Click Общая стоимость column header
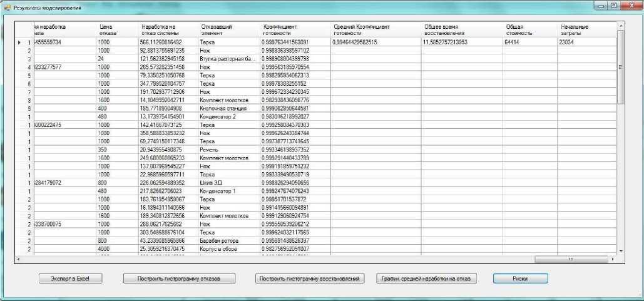644x301 pixels. pos(530,30)
